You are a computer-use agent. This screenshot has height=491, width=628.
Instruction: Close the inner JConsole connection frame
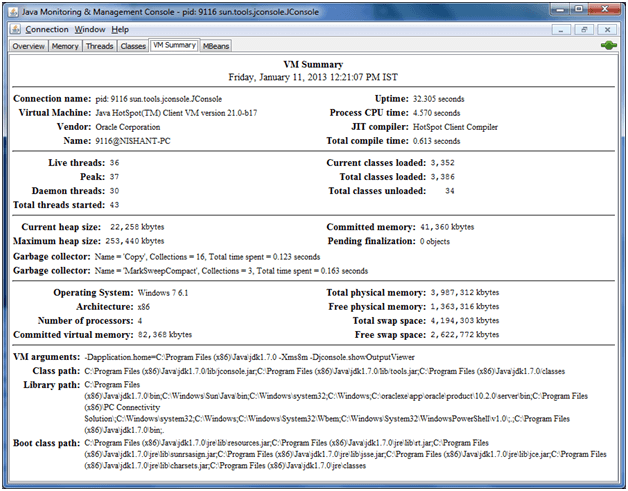coord(607,30)
